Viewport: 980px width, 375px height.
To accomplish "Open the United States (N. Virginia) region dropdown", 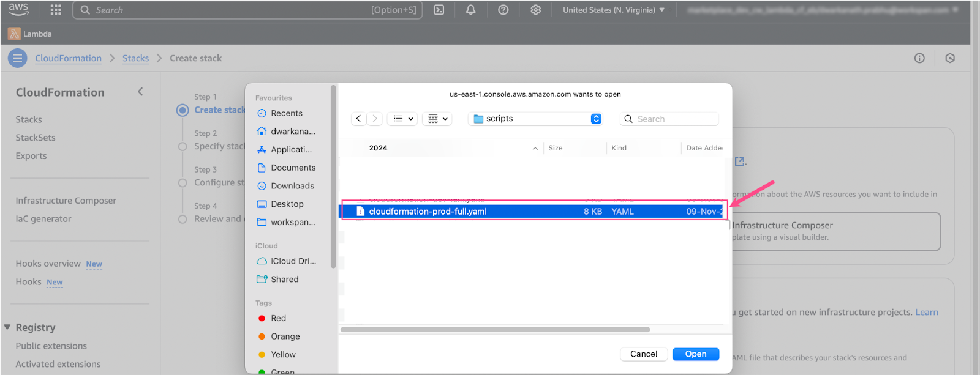I will tap(614, 10).
